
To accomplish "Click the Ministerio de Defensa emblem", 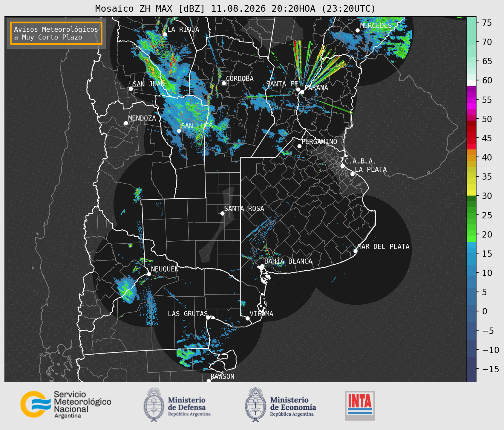I will point(154,405).
